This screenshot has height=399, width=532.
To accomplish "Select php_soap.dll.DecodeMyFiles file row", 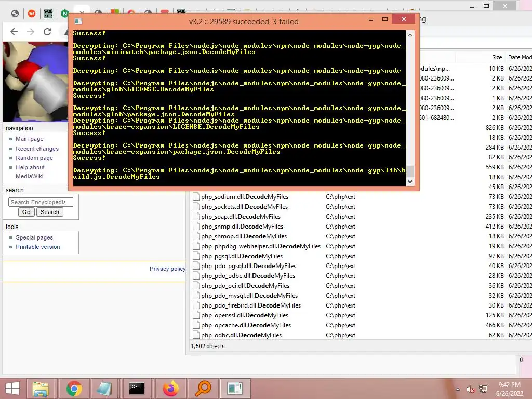I will pyautogui.click(x=361, y=217).
